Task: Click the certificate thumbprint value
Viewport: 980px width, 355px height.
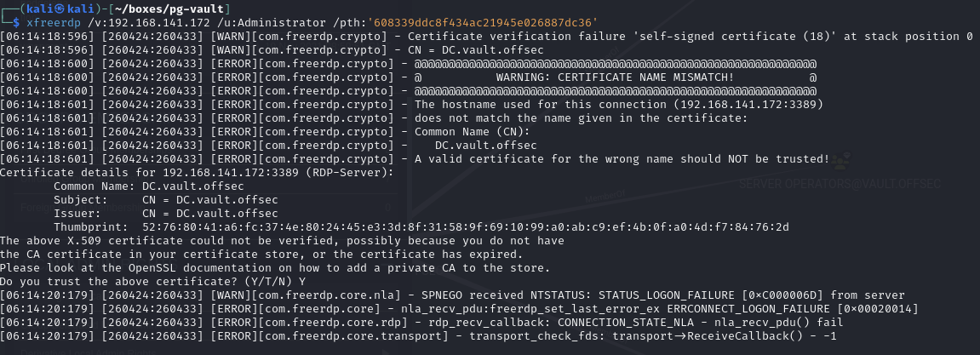Action: pos(466,227)
